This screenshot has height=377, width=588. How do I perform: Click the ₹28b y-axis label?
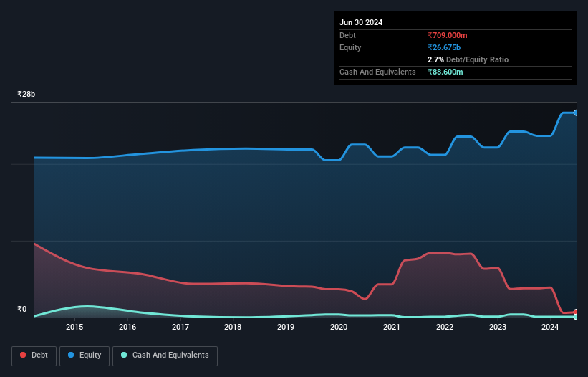[x=26, y=94]
